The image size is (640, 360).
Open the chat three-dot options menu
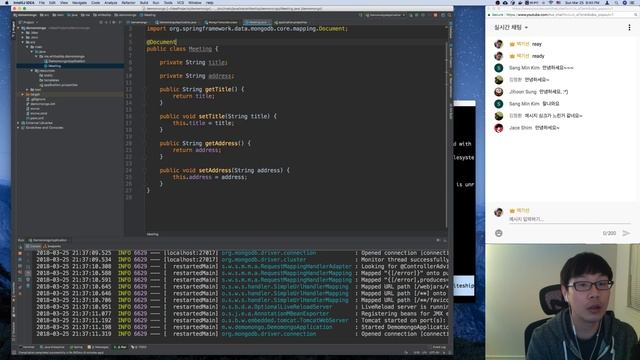click(629, 27)
